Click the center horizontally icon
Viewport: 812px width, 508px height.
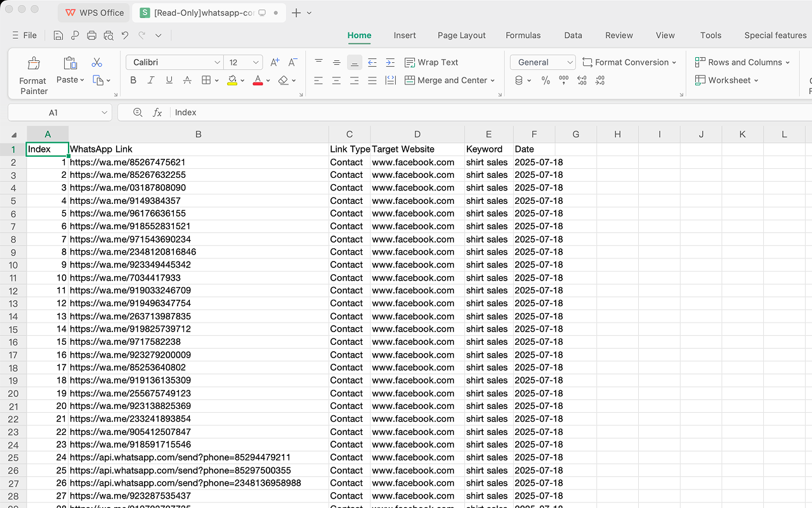[336, 80]
